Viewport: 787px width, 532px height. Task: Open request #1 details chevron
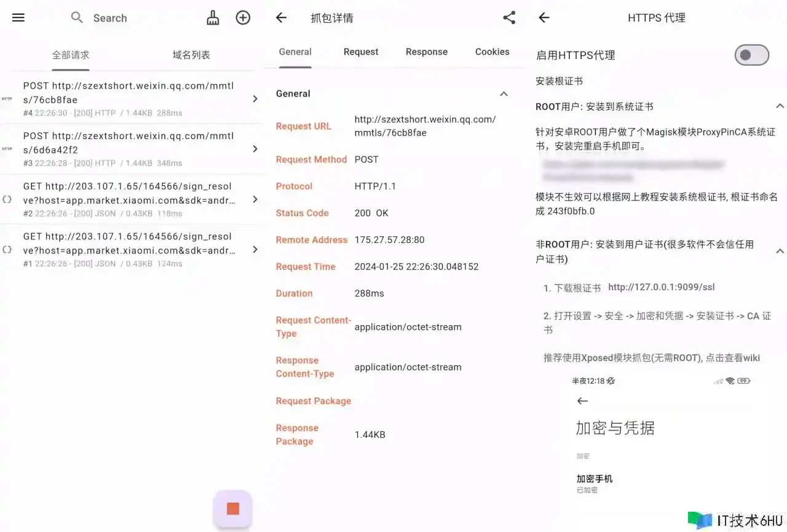coord(255,250)
